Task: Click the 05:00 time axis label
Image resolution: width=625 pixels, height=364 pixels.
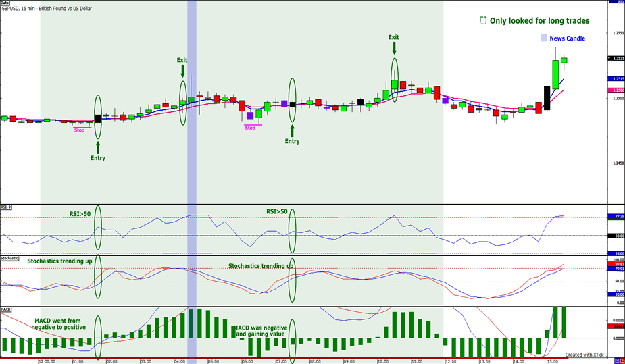Action: click(214, 361)
